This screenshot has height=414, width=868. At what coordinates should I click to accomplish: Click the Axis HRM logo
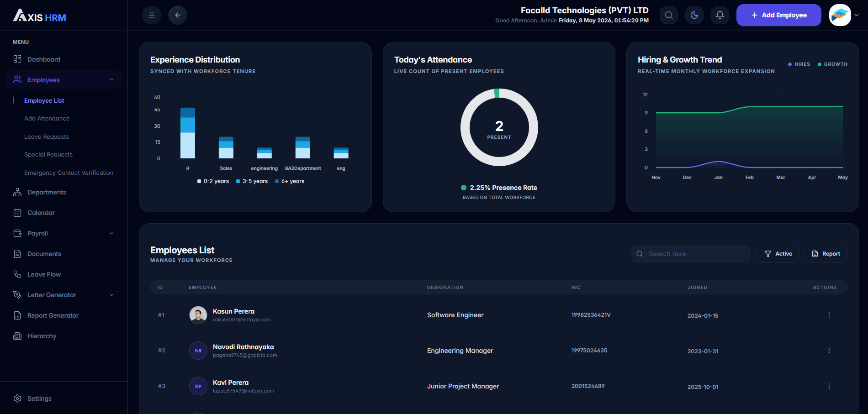(40, 16)
